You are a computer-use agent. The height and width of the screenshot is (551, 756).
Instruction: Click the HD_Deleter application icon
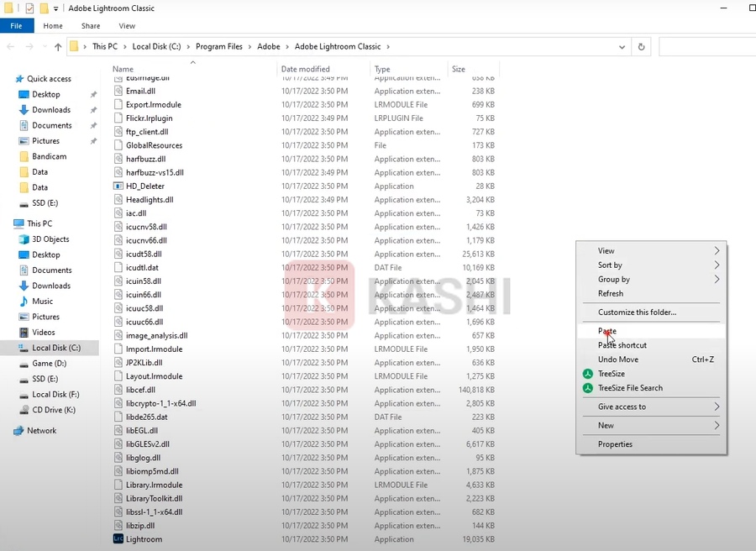(118, 186)
